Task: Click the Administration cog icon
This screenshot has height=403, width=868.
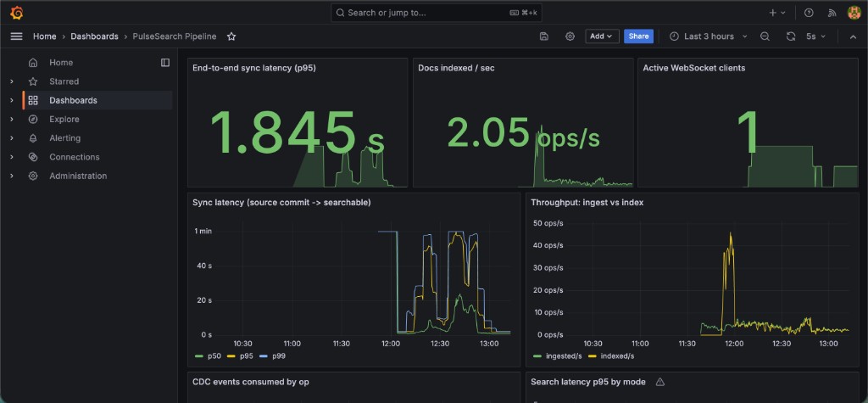Action: pos(33,176)
